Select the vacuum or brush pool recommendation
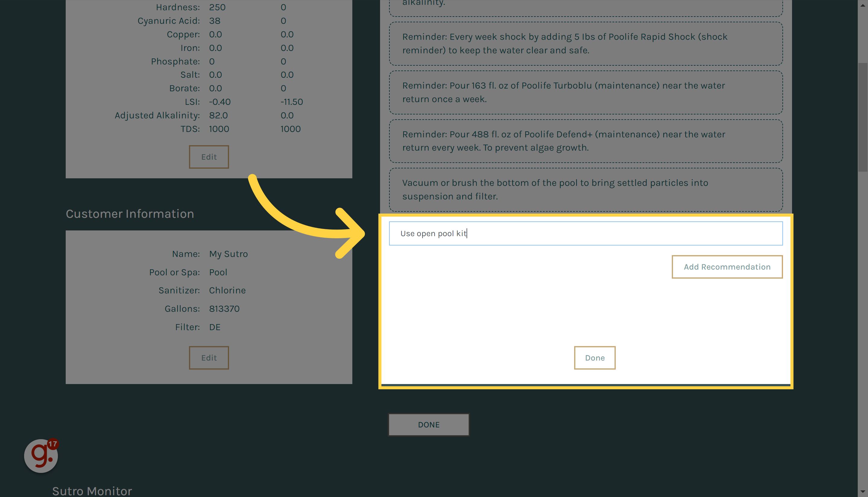The image size is (868, 497). coord(585,189)
